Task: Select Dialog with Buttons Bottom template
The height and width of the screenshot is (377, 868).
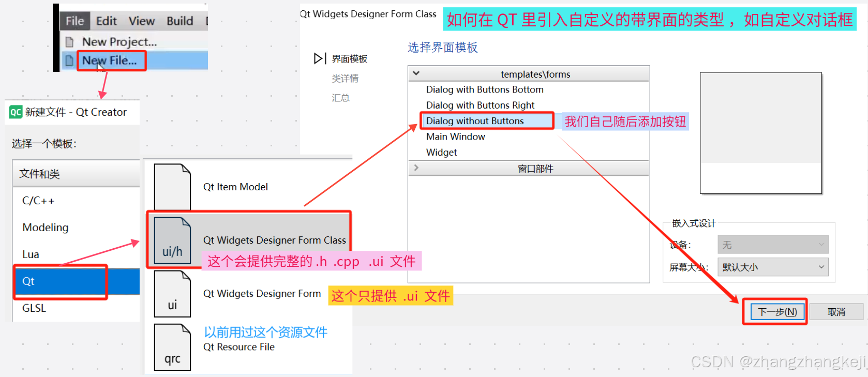Action: coord(485,89)
